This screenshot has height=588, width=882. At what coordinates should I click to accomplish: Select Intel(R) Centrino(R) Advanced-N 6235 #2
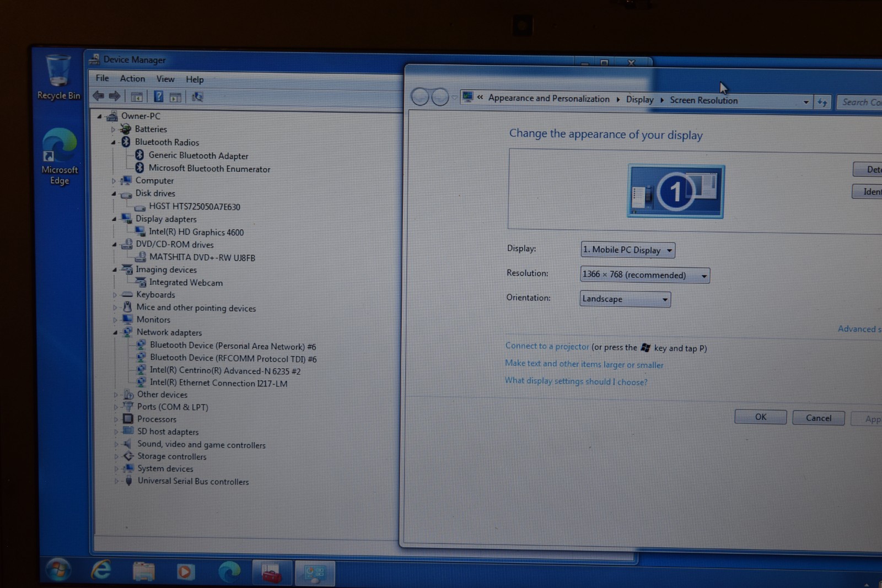click(225, 371)
